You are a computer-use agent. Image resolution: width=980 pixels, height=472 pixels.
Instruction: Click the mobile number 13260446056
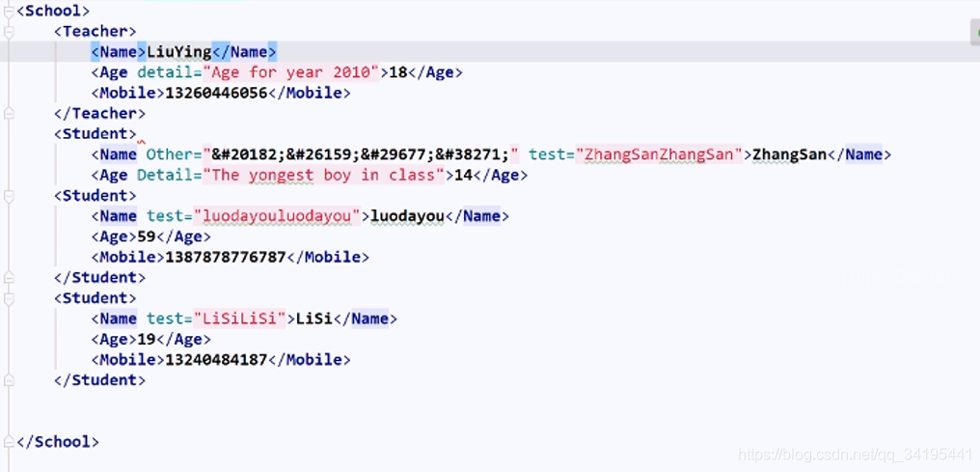point(216,94)
